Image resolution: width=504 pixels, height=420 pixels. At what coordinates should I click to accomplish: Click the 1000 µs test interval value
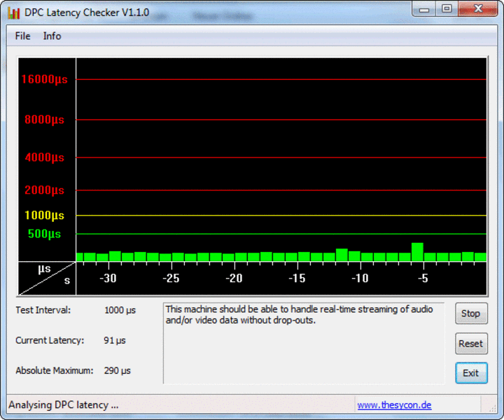(120, 310)
